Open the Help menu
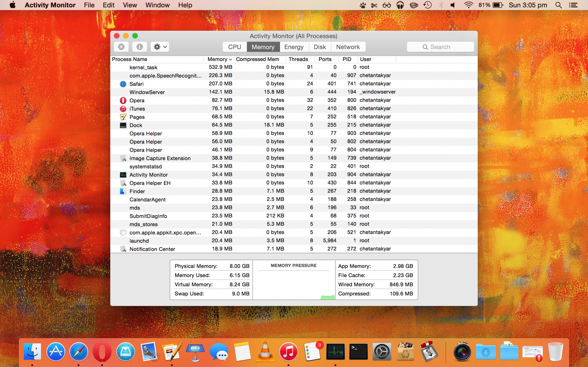 pyautogui.click(x=185, y=5)
